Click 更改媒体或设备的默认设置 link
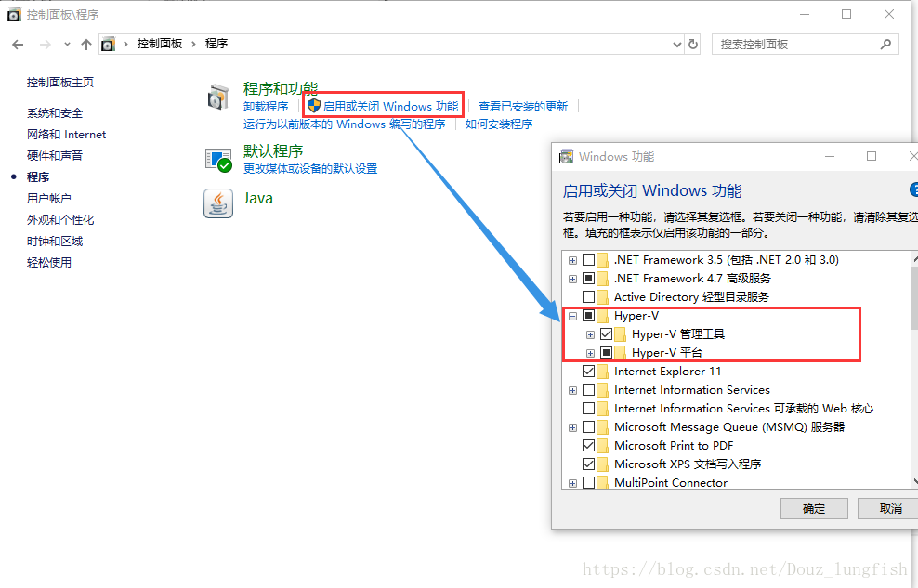918x588 pixels. (x=310, y=168)
